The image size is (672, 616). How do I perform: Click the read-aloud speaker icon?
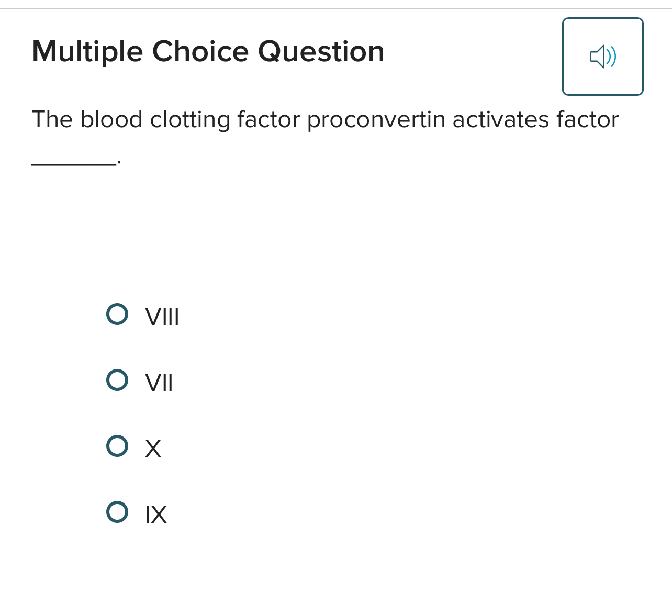602,57
